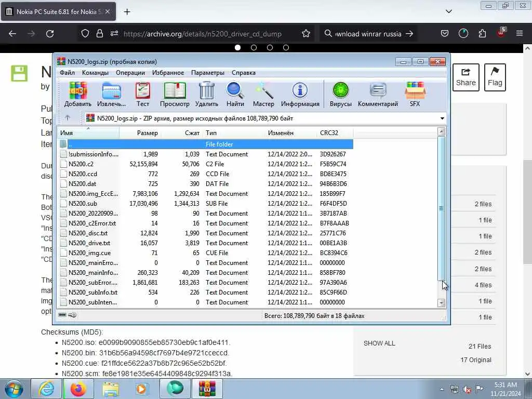532x399 pixels.
Task: Click the Firefox search box
Action: point(368,34)
